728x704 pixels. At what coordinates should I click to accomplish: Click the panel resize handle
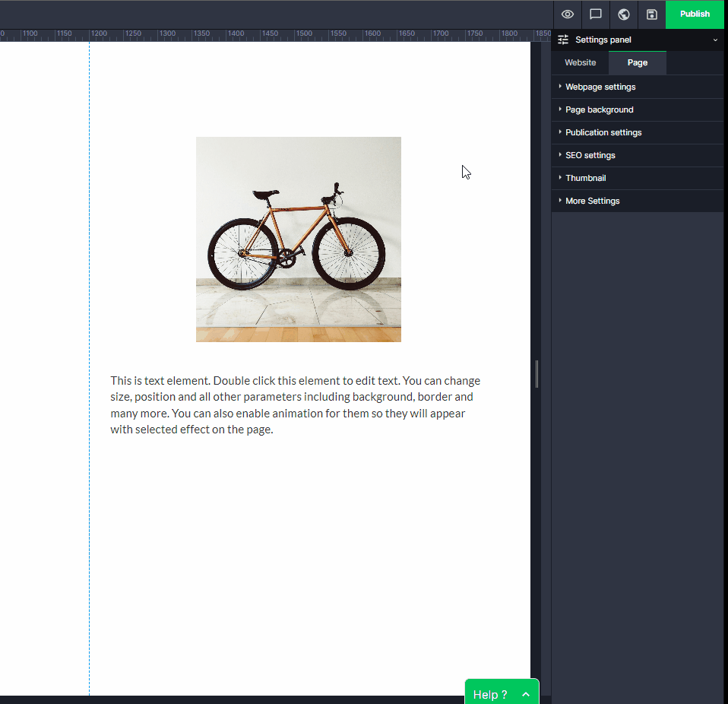click(x=537, y=374)
